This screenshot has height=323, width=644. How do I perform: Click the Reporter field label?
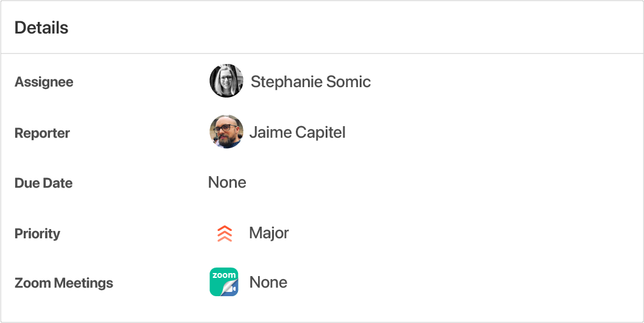pyautogui.click(x=42, y=133)
